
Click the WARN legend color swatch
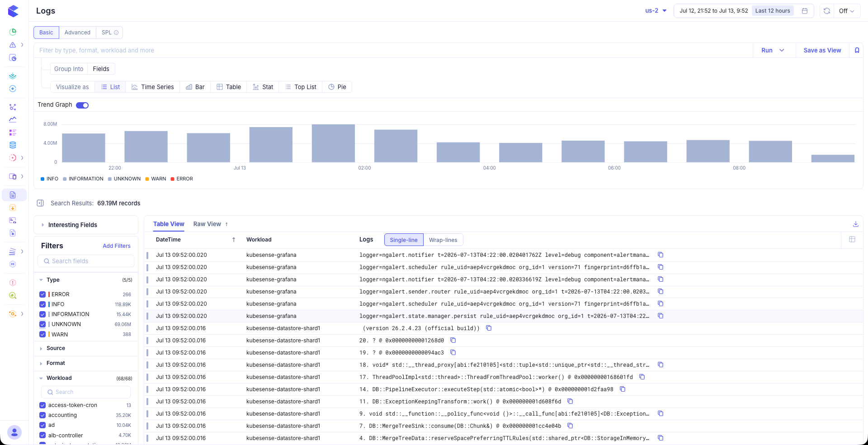(147, 179)
